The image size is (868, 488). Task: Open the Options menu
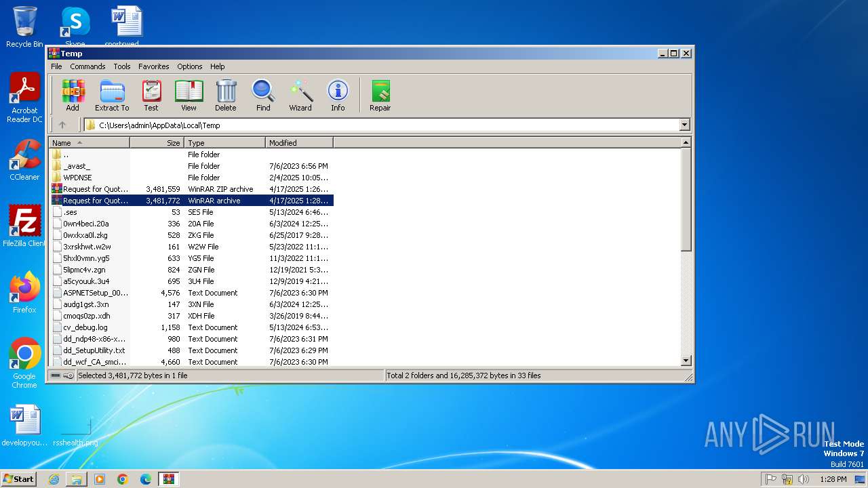[x=190, y=66]
